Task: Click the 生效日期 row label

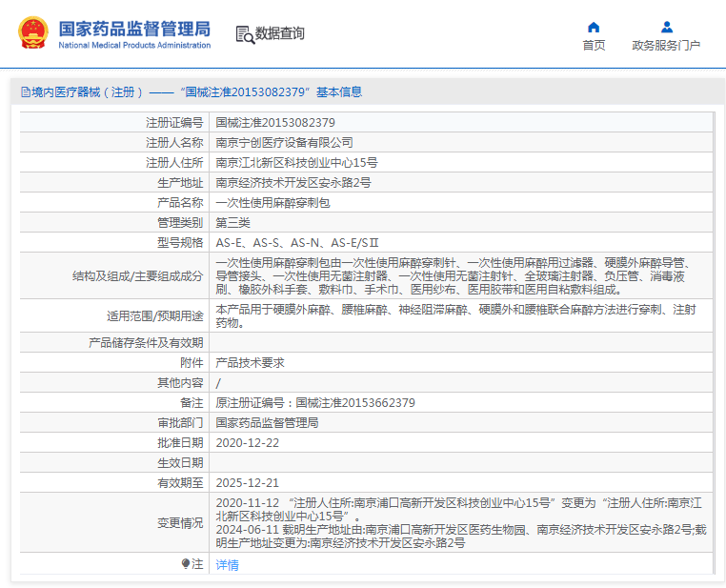Action: pyautogui.click(x=180, y=462)
